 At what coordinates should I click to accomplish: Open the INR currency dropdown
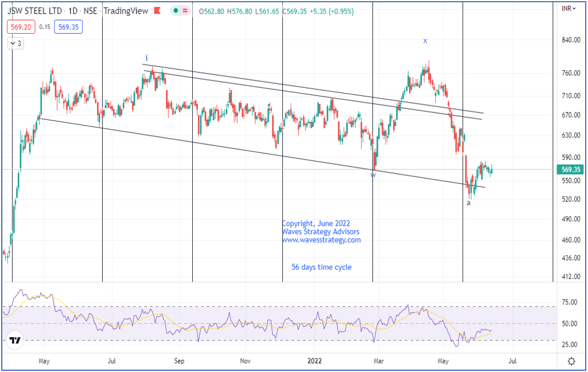coord(569,8)
